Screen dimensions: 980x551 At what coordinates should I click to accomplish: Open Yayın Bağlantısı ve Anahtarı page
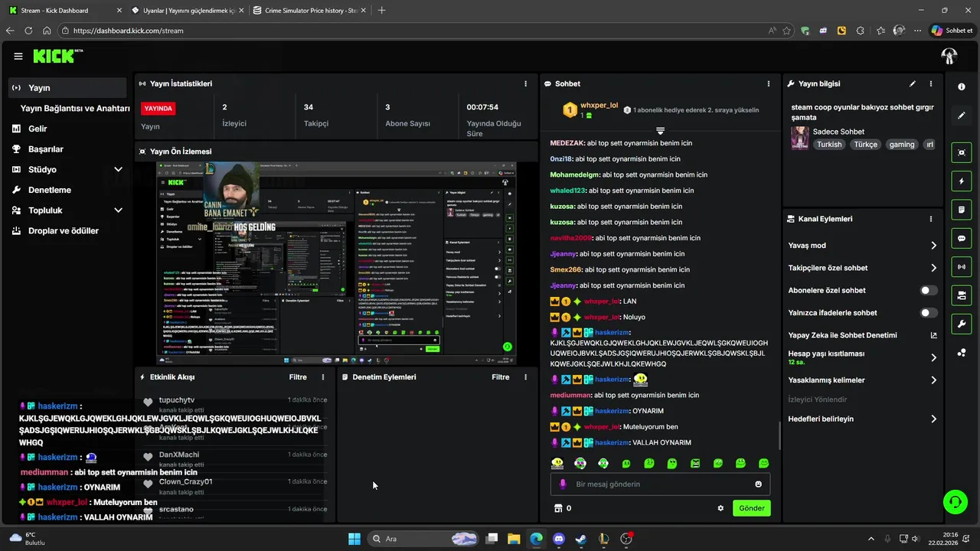pos(75,109)
